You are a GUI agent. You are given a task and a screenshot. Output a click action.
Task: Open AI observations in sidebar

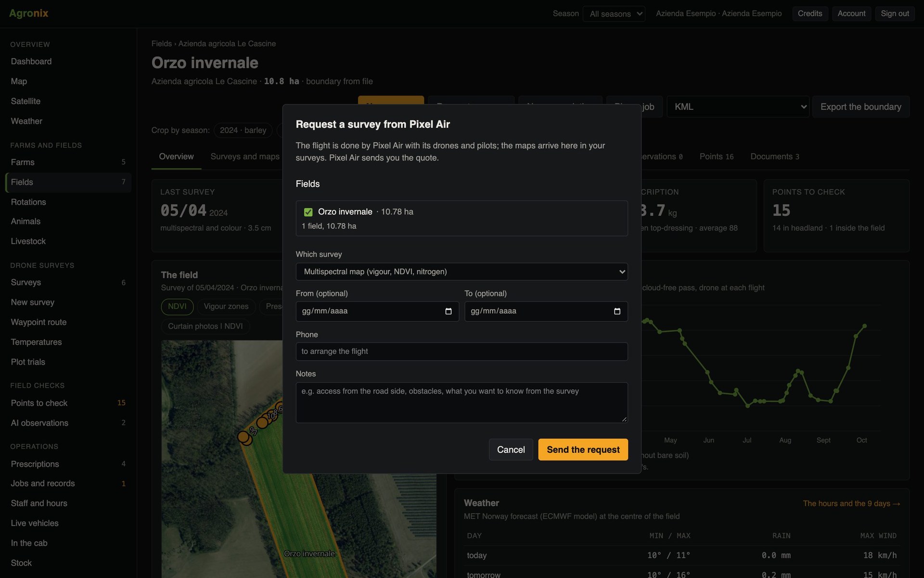coord(68,423)
